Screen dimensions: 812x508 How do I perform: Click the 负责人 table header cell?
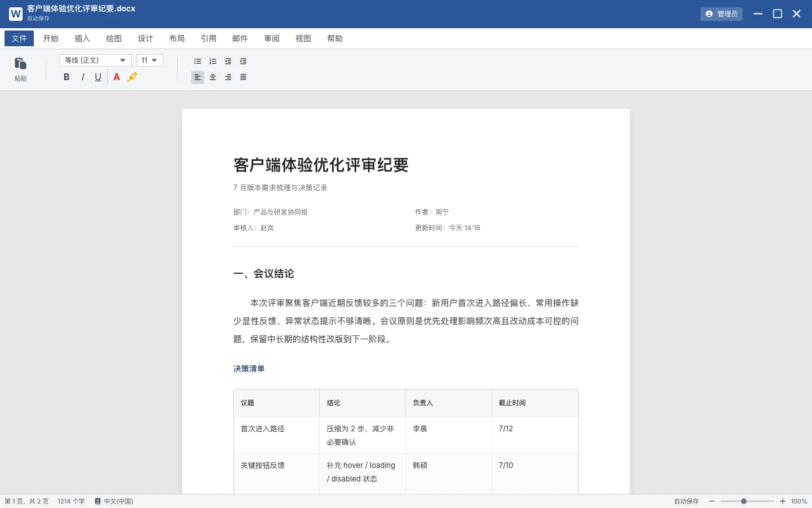tap(449, 403)
